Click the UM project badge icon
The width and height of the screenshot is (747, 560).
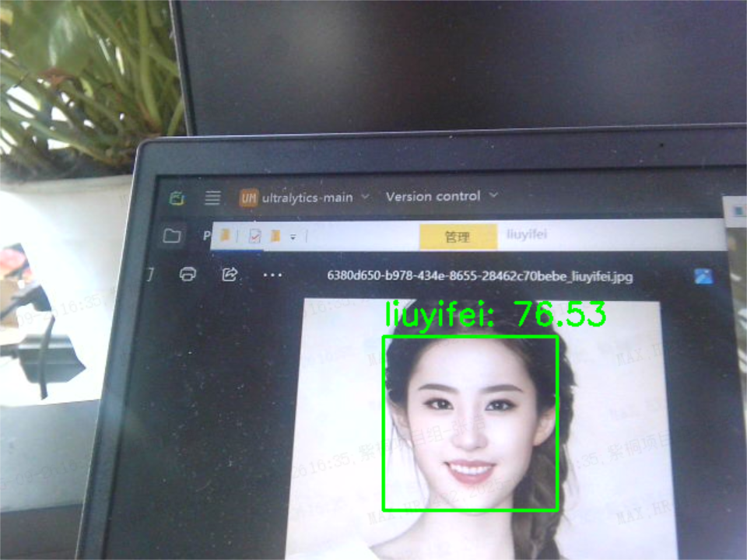click(x=249, y=197)
